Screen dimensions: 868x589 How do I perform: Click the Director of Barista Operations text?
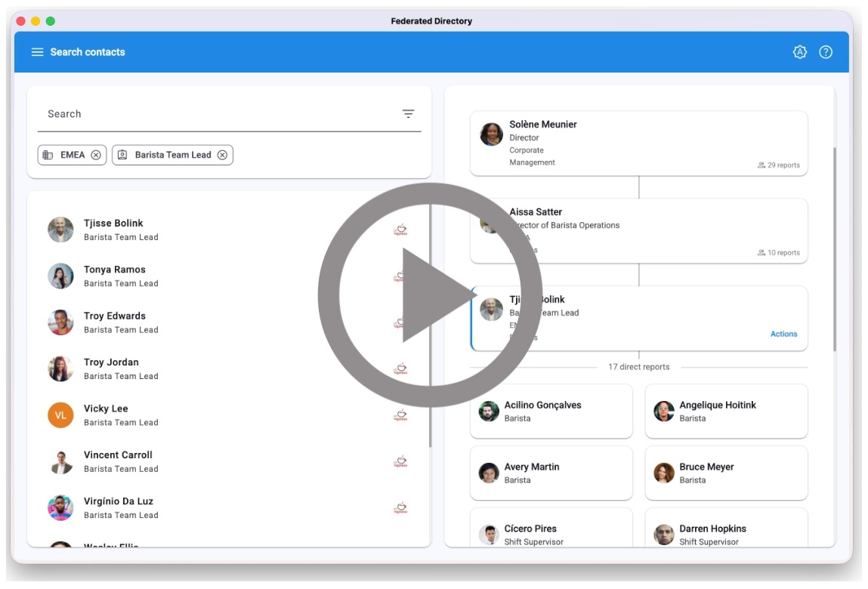tap(564, 225)
